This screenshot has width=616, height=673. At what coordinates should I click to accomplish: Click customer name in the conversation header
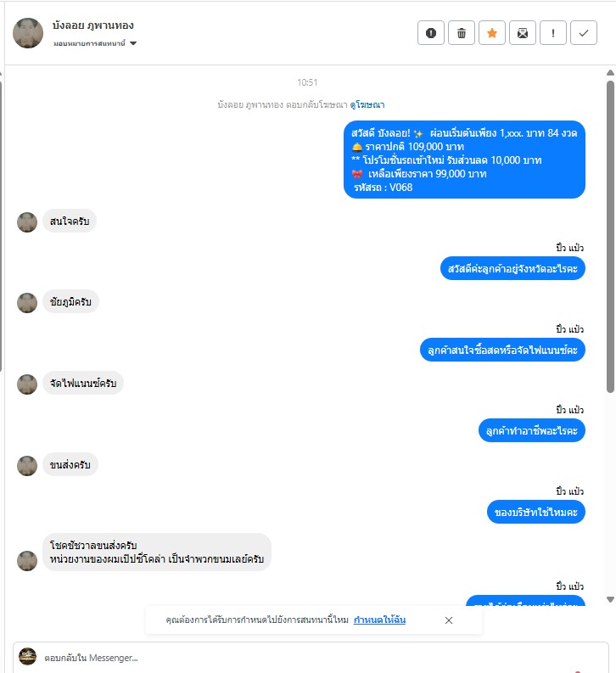93,25
